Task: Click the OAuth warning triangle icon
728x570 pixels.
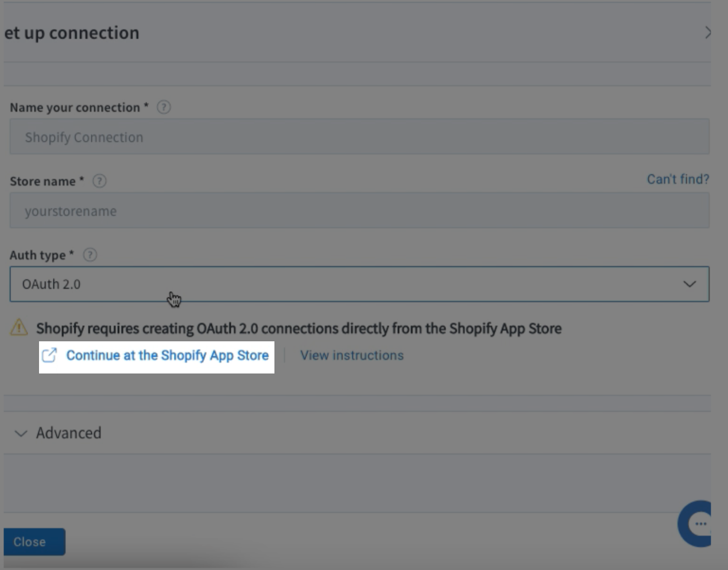Action: click(19, 328)
